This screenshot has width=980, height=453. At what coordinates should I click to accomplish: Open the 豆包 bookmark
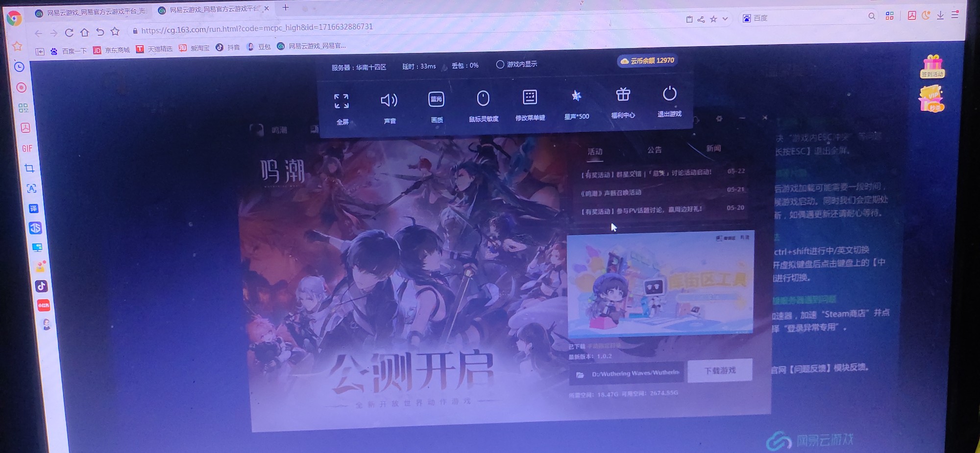pos(259,47)
